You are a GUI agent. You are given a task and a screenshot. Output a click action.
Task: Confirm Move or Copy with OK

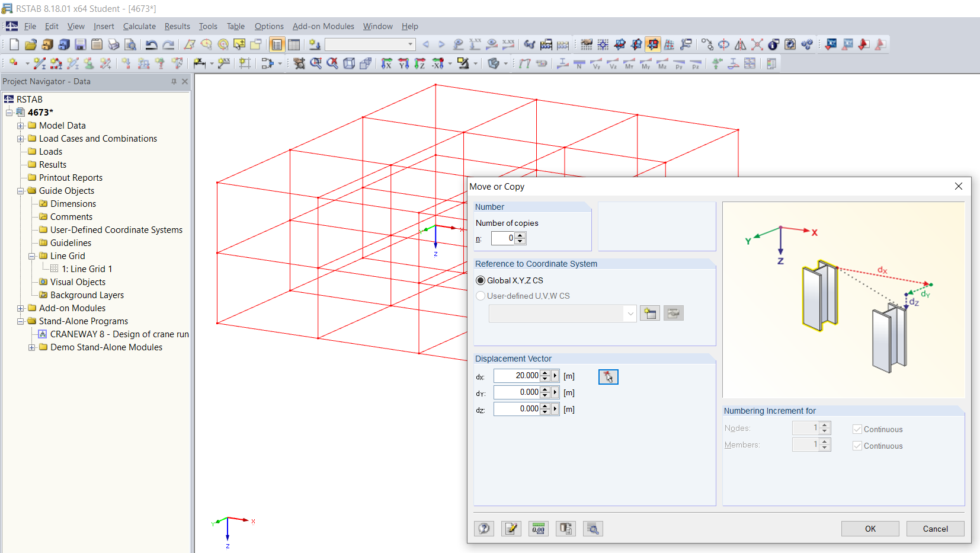pyautogui.click(x=870, y=529)
